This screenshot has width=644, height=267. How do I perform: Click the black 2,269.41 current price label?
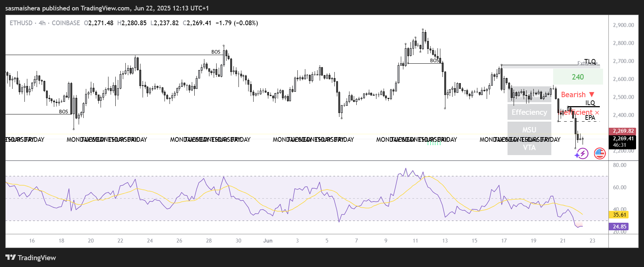(623, 139)
